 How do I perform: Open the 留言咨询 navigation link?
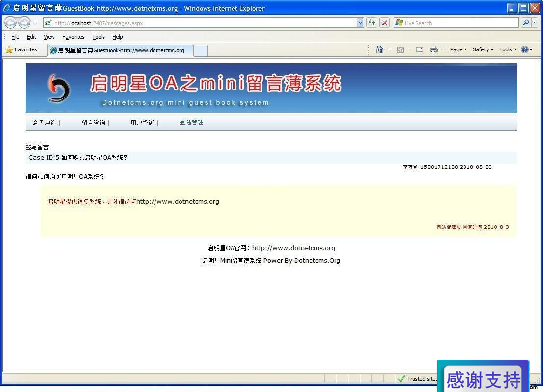[94, 123]
